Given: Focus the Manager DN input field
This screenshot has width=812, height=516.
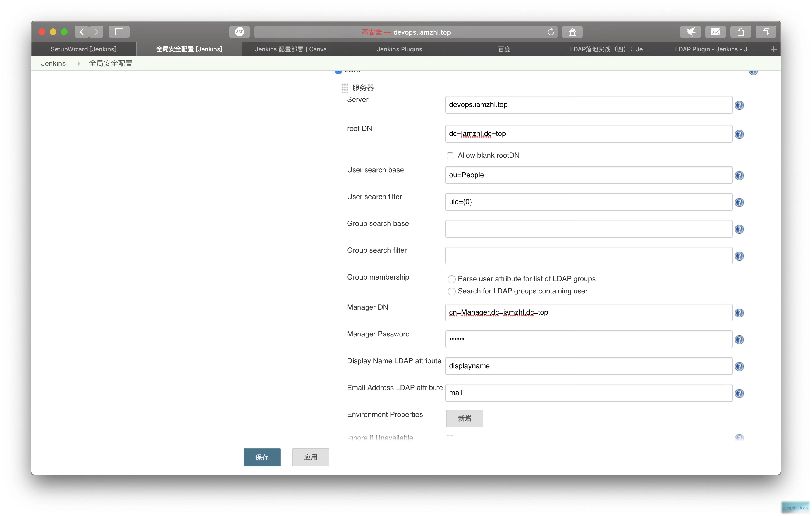Looking at the screenshot, I should click(588, 312).
